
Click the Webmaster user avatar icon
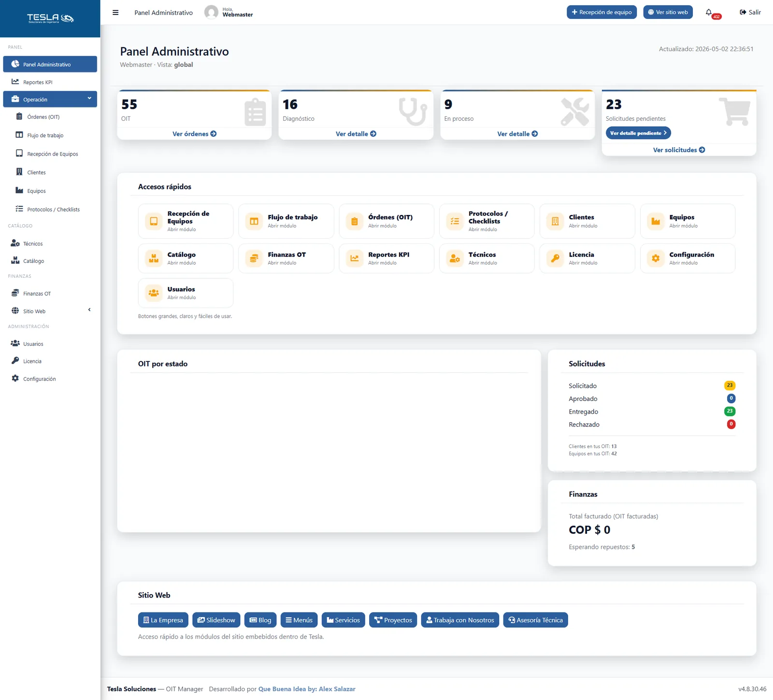point(211,12)
